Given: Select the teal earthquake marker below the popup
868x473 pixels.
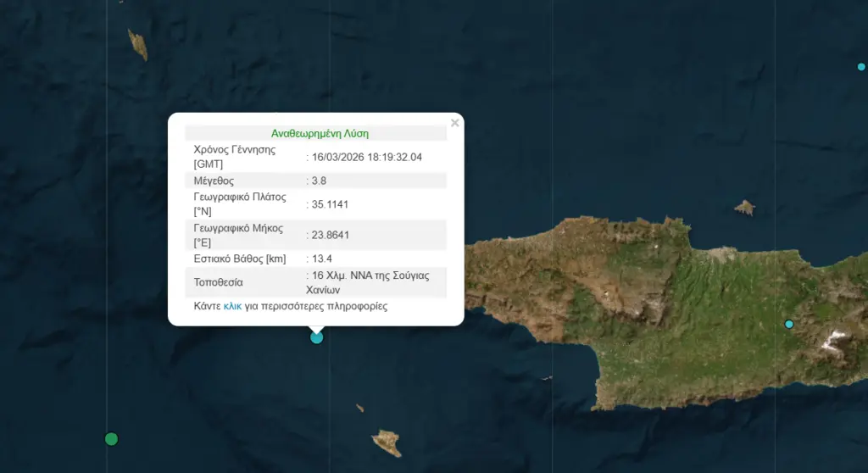Looking at the screenshot, I should point(317,337).
